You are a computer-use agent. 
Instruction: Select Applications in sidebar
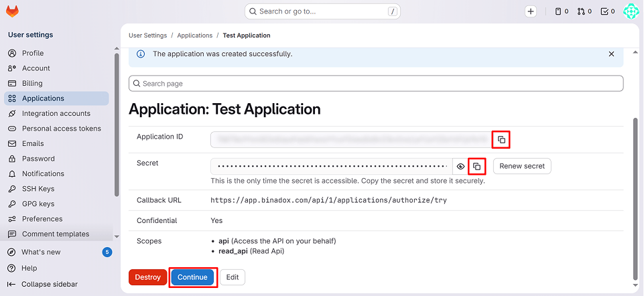[56, 98]
